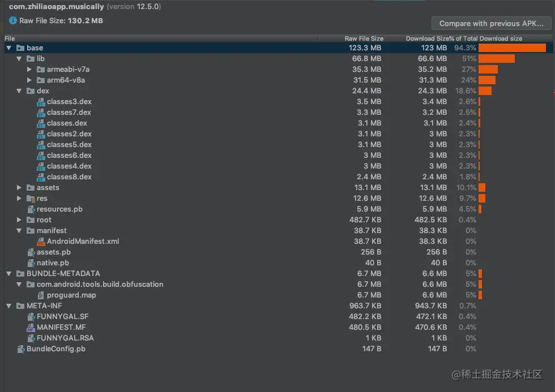Click the assets.pb file icon

click(31, 252)
